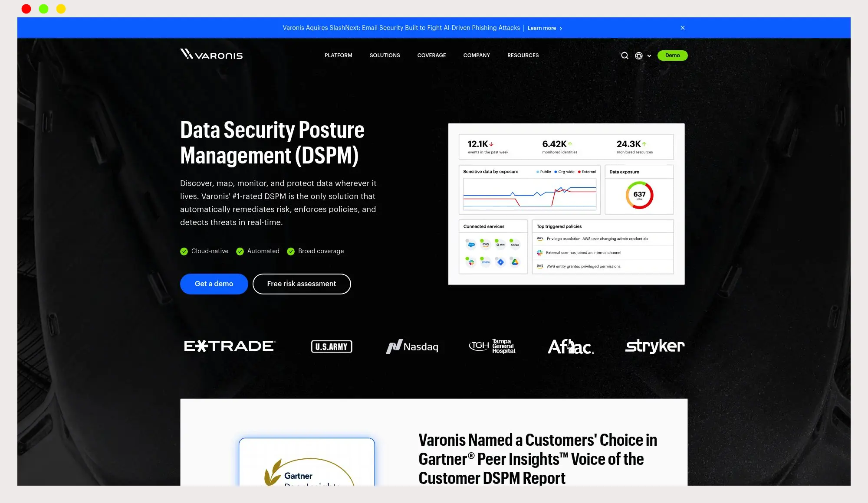This screenshot has height=503, width=868.
Task: Click the 637 data exposure gauge
Action: tap(639, 195)
